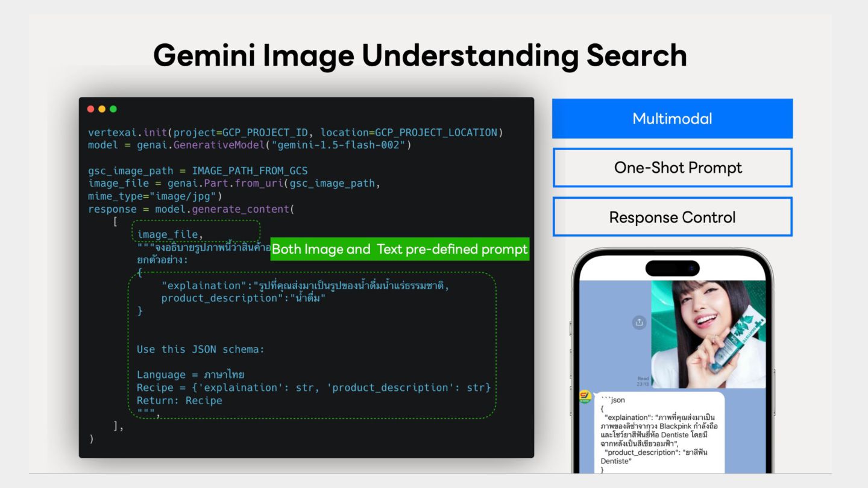The image size is (868, 488).
Task: Click the yellow minimize dot on code window
Action: tap(102, 109)
